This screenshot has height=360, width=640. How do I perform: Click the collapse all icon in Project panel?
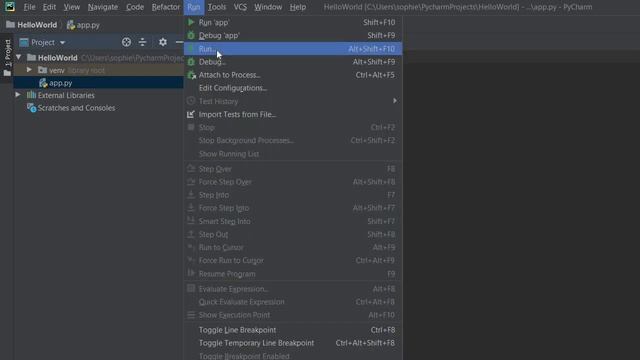pos(142,42)
